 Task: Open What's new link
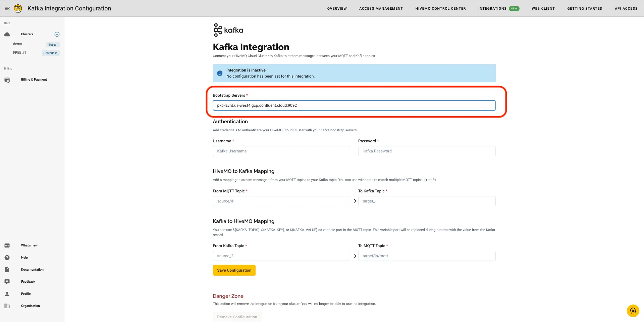[29, 245]
